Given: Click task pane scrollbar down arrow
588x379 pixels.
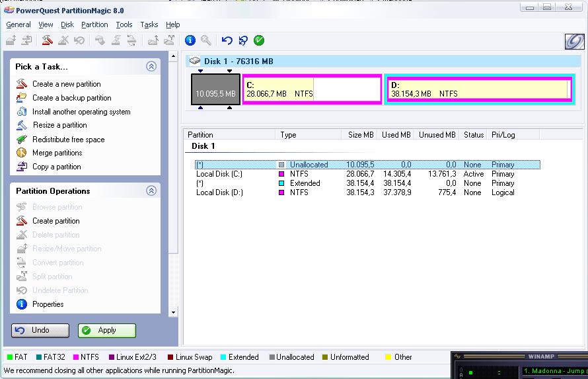Looking at the screenshot, I should pyautogui.click(x=173, y=312).
